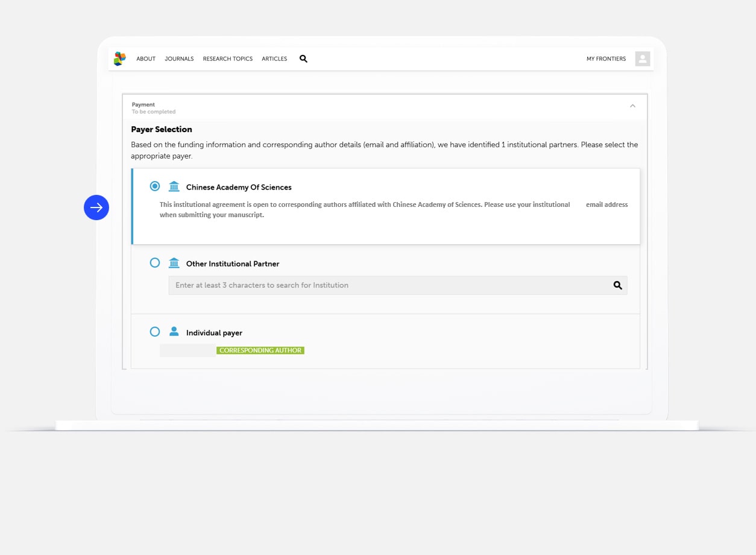Open the ARTICLES menu
Screen dimensions: 756x555
click(274, 59)
